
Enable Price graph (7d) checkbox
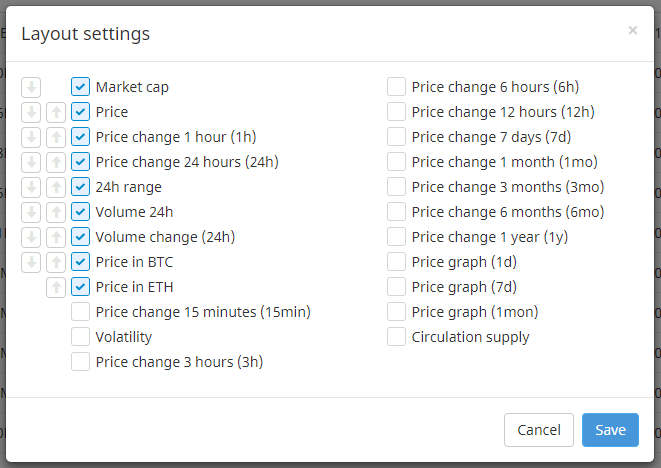point(397,287)
